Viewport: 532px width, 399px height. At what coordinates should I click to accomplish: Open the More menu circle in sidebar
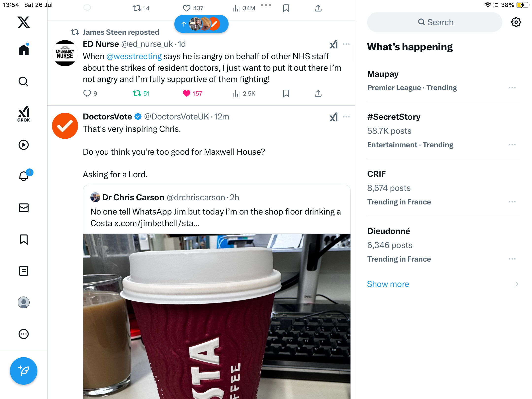tap(24, 334)
